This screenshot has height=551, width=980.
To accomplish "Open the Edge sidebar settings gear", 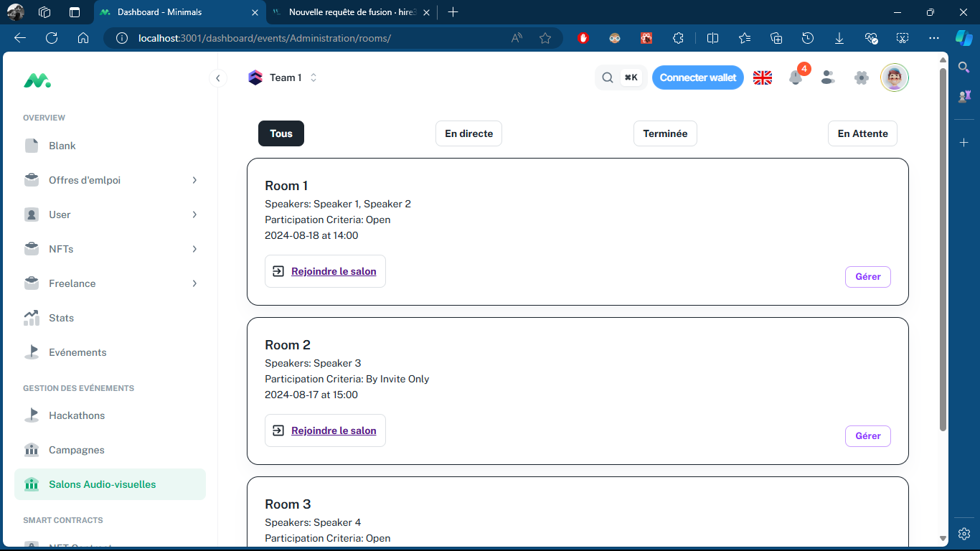I will (964, 534).
